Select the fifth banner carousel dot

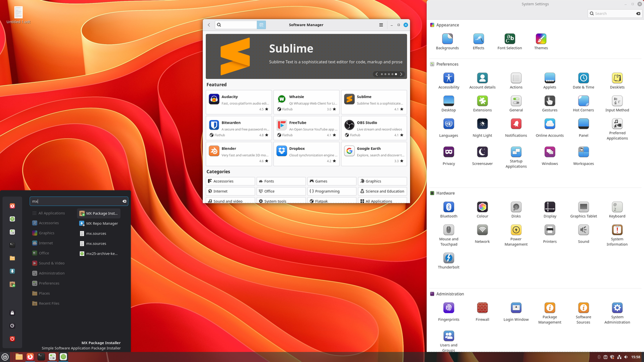396,74
